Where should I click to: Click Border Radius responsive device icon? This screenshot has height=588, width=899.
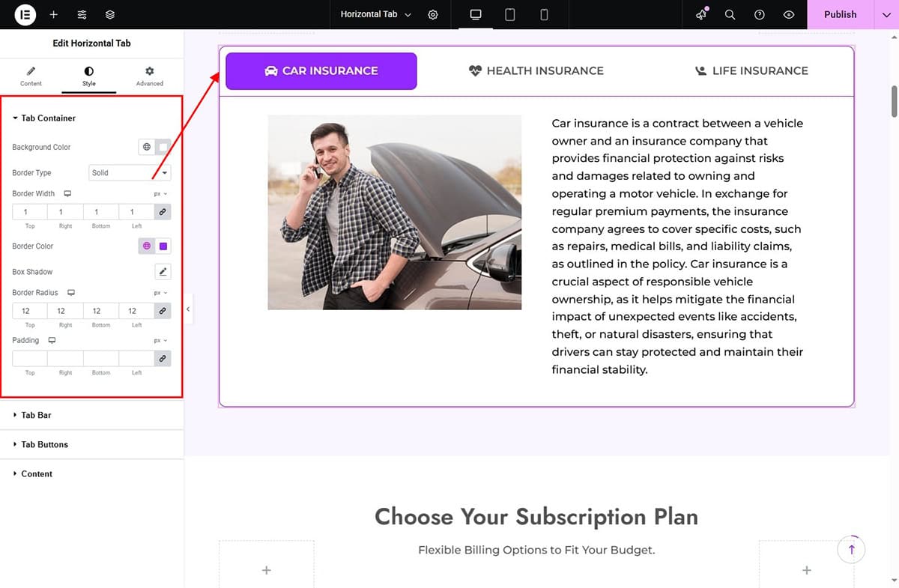72,292
